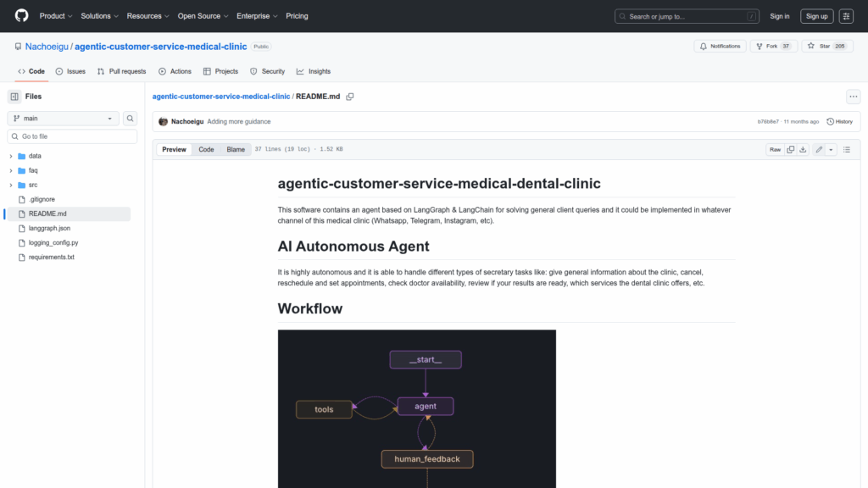Switch to the Code tab
The image size is (868, 488).
click(x=31, y=71)
